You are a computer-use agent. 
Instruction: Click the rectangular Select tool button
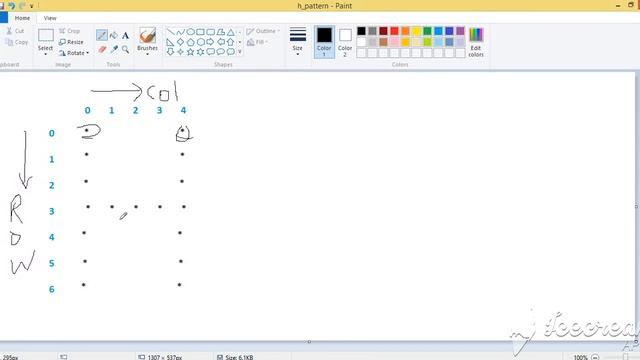click(46, 36)
